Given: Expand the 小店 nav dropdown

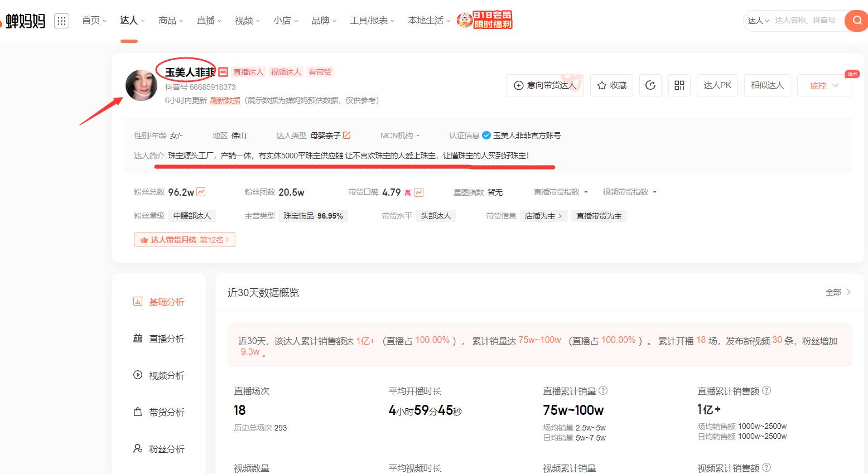Looking at the screenshot, I should pyautogui.click(x=286, y=21).
